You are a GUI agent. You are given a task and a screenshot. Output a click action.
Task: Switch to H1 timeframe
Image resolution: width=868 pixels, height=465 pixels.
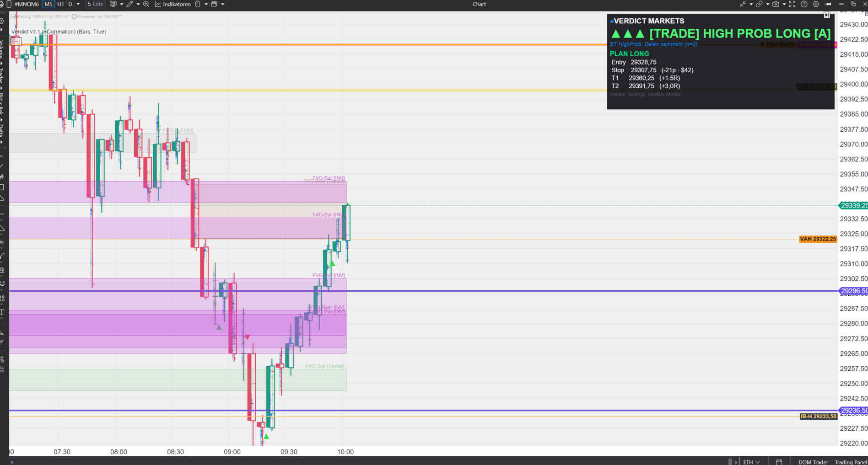pyautogui.click(x=60, y=4)
